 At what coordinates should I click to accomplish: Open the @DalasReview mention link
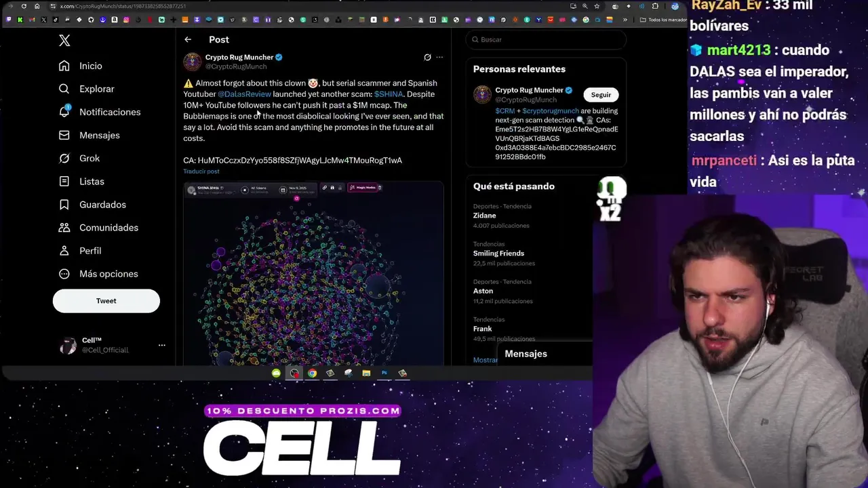click(x=244, y=94)
